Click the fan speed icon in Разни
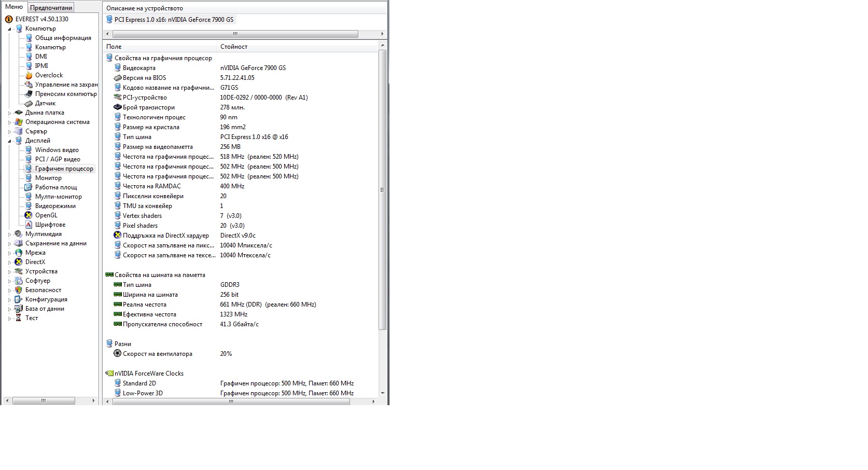868x470 pixels. click(117, 354)
